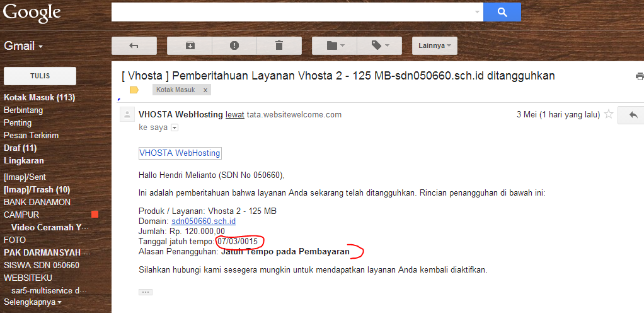Open Kotak Masuk (113) folder

40,97
